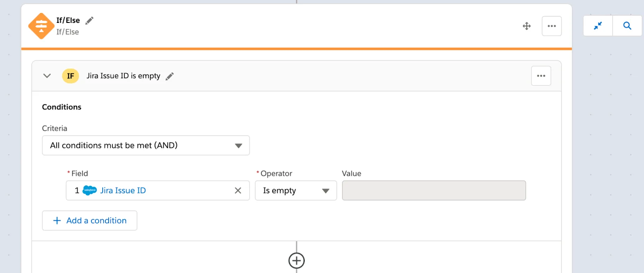
Task: Open the Jira Issue ID field link
Action: (123, 190)
